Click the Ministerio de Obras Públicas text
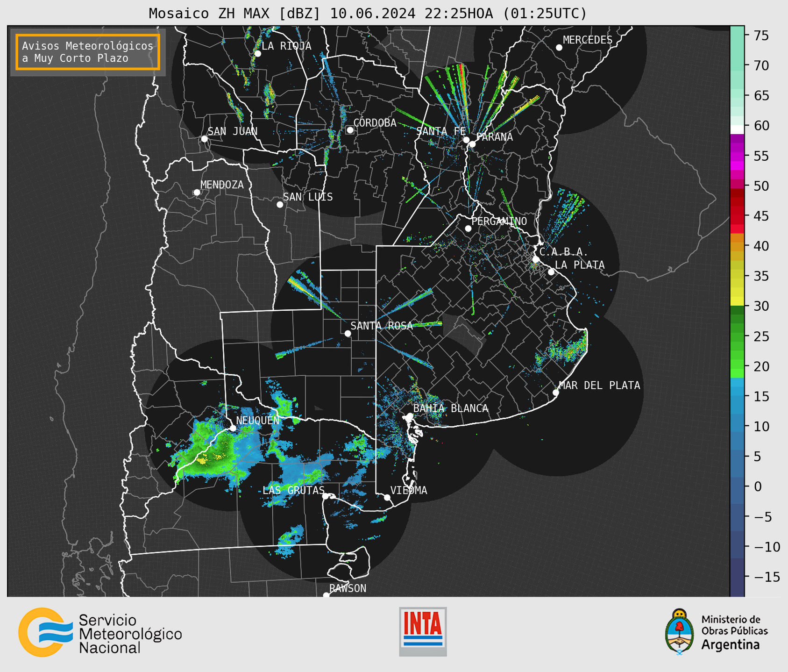This screenshot has width=788, height=672. tap(734, 625)
